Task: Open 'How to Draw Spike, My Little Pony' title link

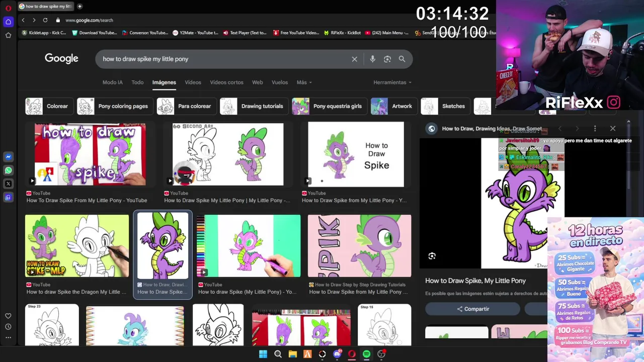Action: point(475,281)
